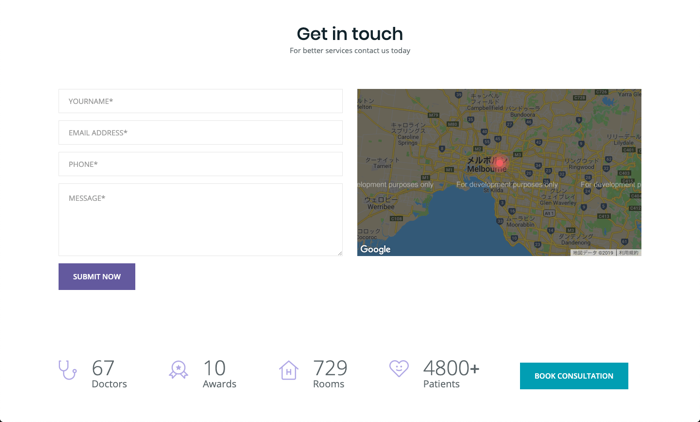Focus the EMAIL ADDRESS field
This screenshot has height=422, width=700.
(x=200, y=133)
